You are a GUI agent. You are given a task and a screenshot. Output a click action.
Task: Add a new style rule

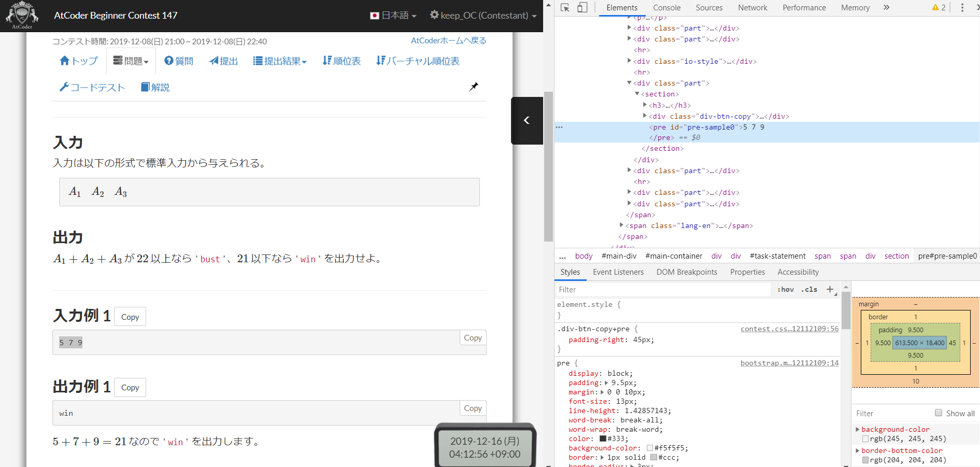pos(830,289)
